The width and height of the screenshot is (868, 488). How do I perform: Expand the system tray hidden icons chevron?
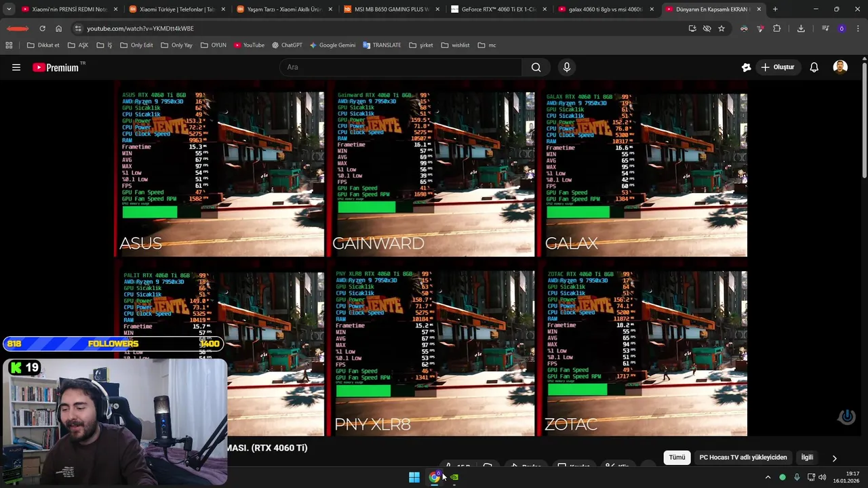pos(768,477)
